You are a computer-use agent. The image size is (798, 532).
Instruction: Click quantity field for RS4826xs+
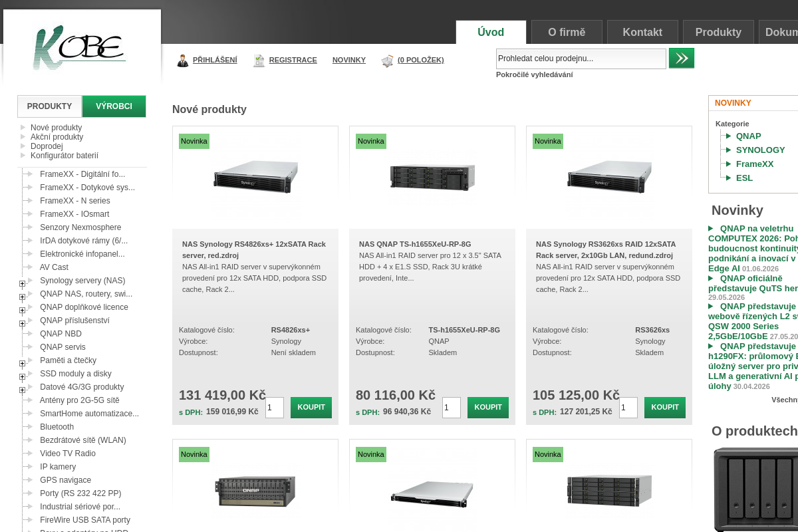point(275,408)
